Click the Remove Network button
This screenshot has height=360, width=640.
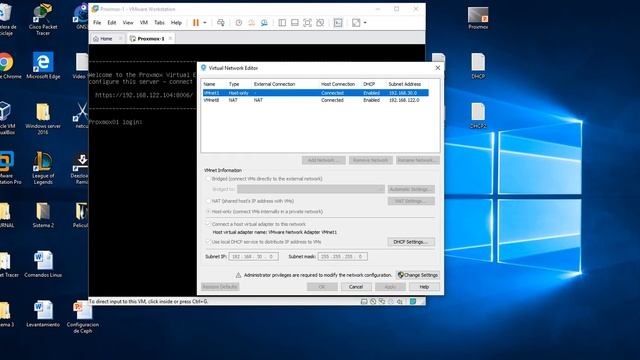point(371,160)
